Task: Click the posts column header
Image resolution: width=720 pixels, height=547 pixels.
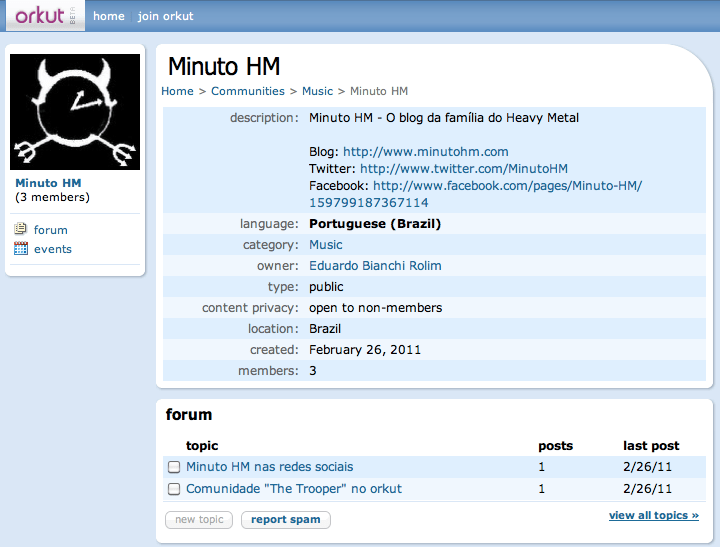Action: click(556, 445)
